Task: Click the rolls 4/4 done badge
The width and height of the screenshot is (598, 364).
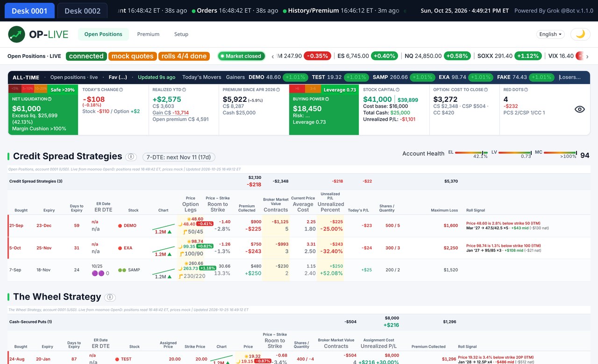Action: pyautogui.click(x=184, y=56)
